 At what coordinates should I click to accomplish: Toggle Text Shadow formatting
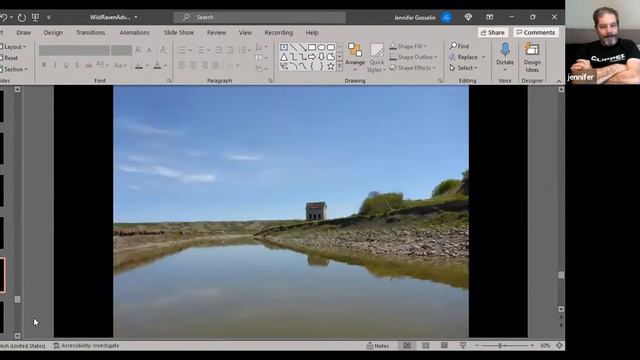[x=77, y=65]
